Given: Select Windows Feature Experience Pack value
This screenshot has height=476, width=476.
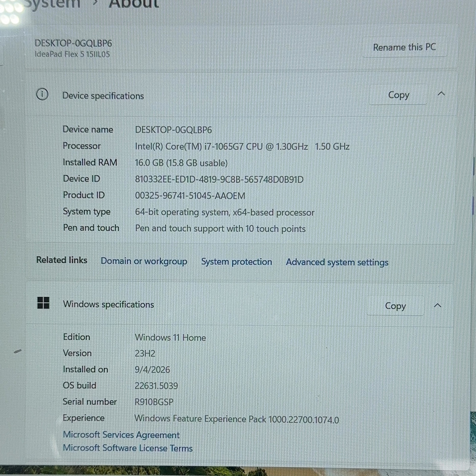Looking at the screenshot, I should 237,419.
